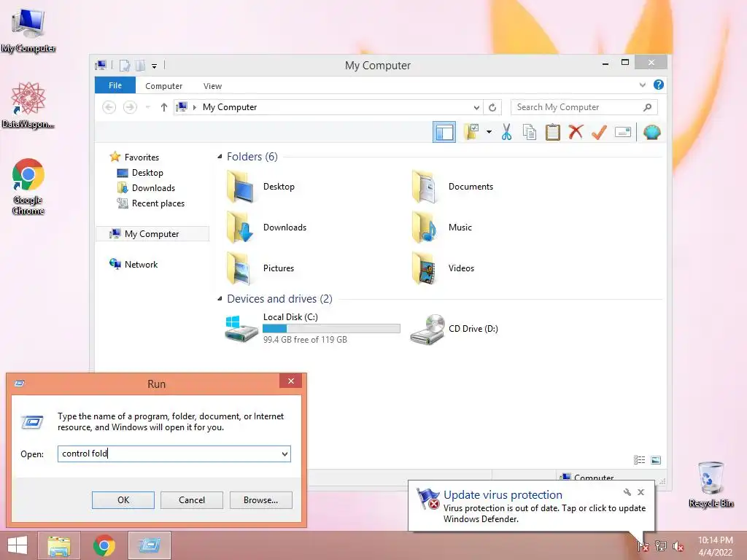This screenshot has height=560, width=747.
Task: Click the Refresh button in address bar
Action: coord(492,107)
